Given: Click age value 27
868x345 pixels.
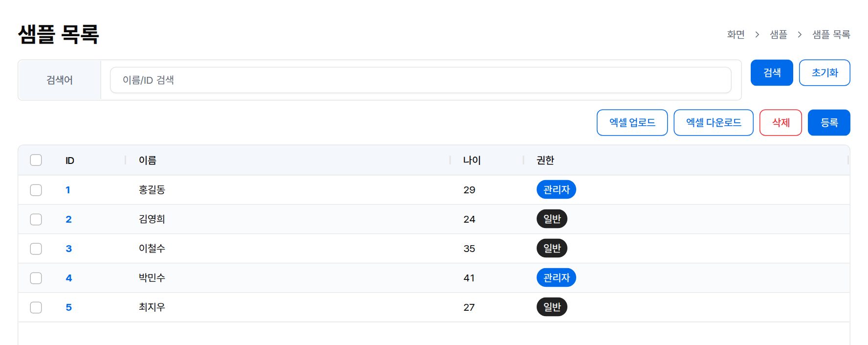Looking at the screenshot, I should [x=469, y=307].
